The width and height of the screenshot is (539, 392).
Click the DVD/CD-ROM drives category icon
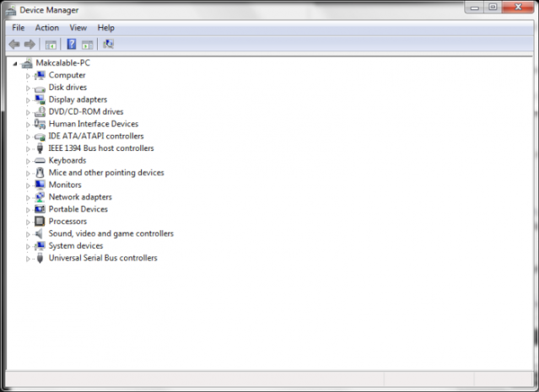pyautogui.click(x=40, y=111)
